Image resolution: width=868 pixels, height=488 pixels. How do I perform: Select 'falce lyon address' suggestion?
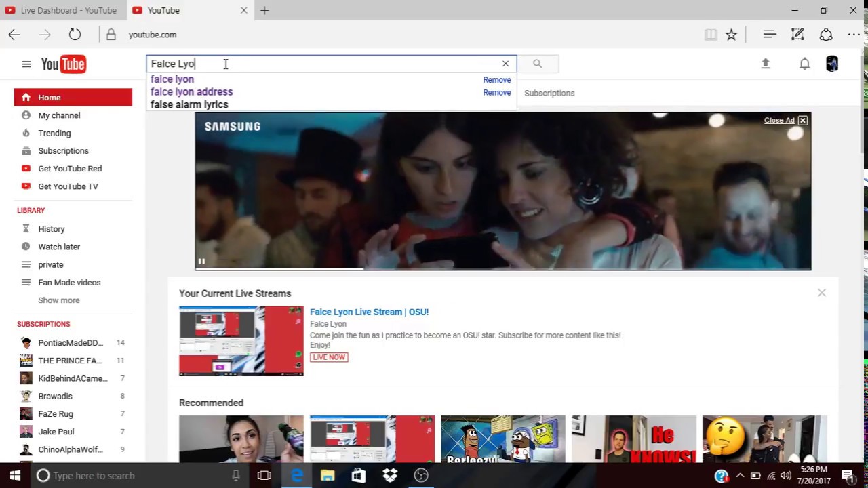[x=191, y=92]
